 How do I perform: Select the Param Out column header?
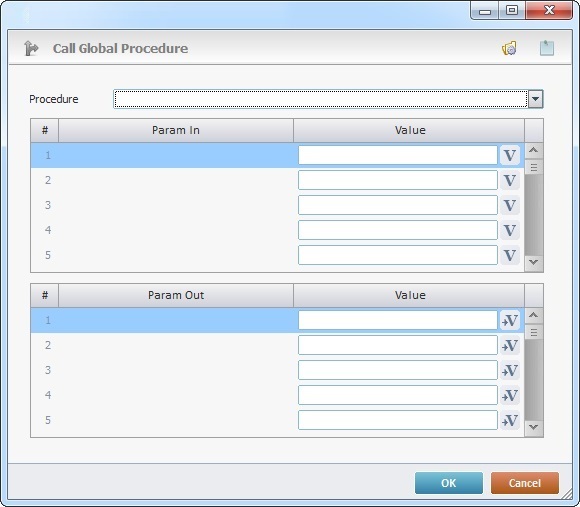176,295
